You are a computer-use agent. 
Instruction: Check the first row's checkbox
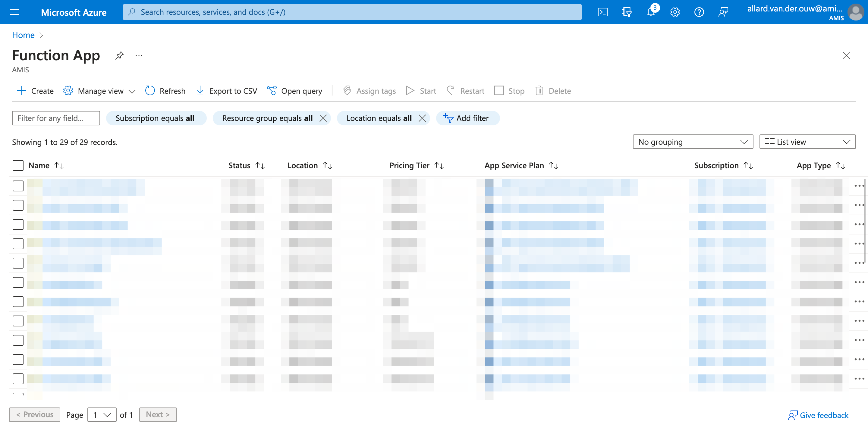[18, 186]
